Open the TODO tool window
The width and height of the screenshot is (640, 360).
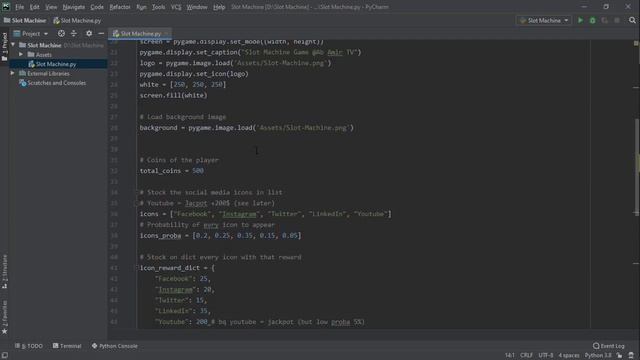point(29,346)
